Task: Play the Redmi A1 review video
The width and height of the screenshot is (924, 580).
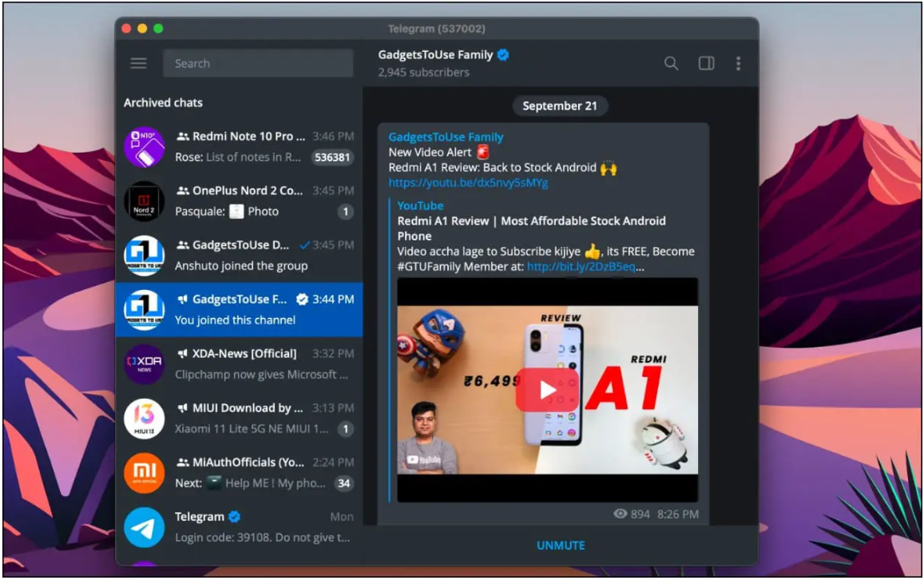Action: point(547,390)
